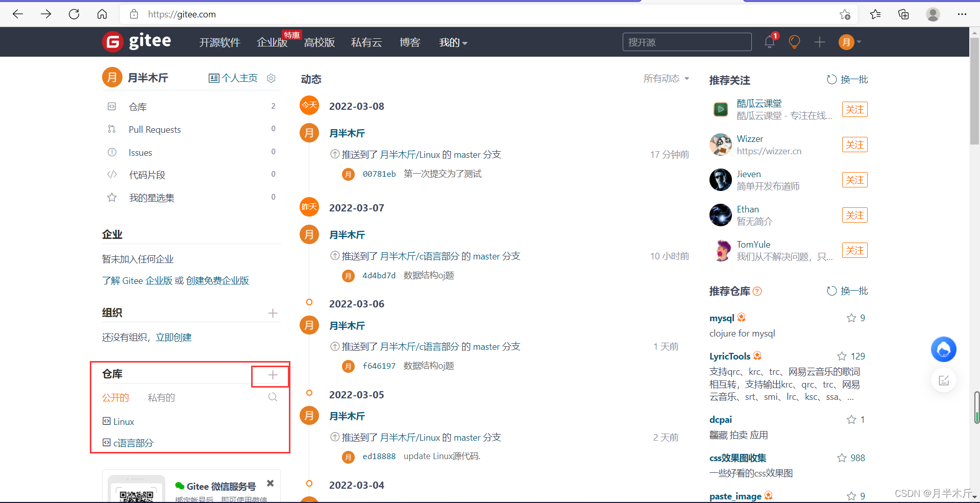Viewport: 980px width, 503px height.
Task: Click the 创建免费企业版 link
Action: (217, 281)
